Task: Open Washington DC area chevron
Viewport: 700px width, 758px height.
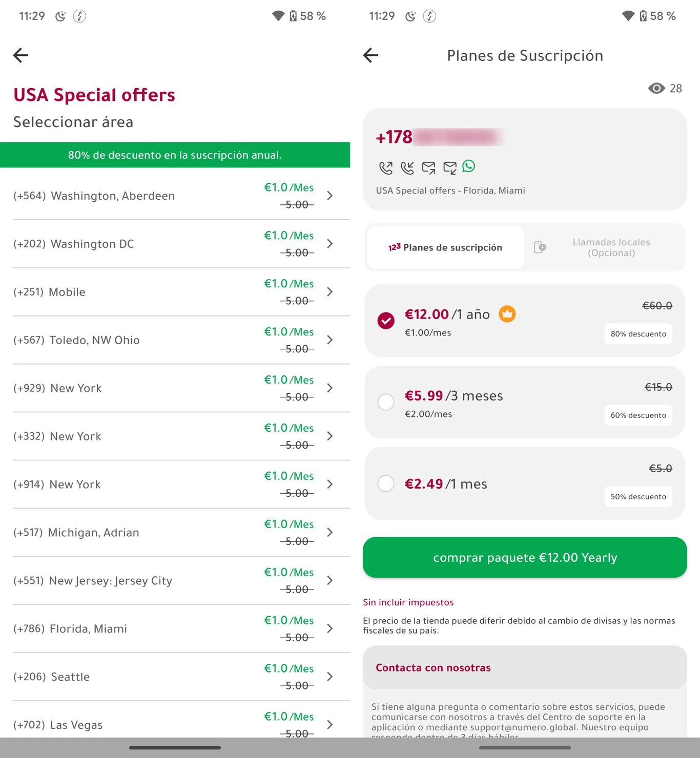Action: click(330, 244)
